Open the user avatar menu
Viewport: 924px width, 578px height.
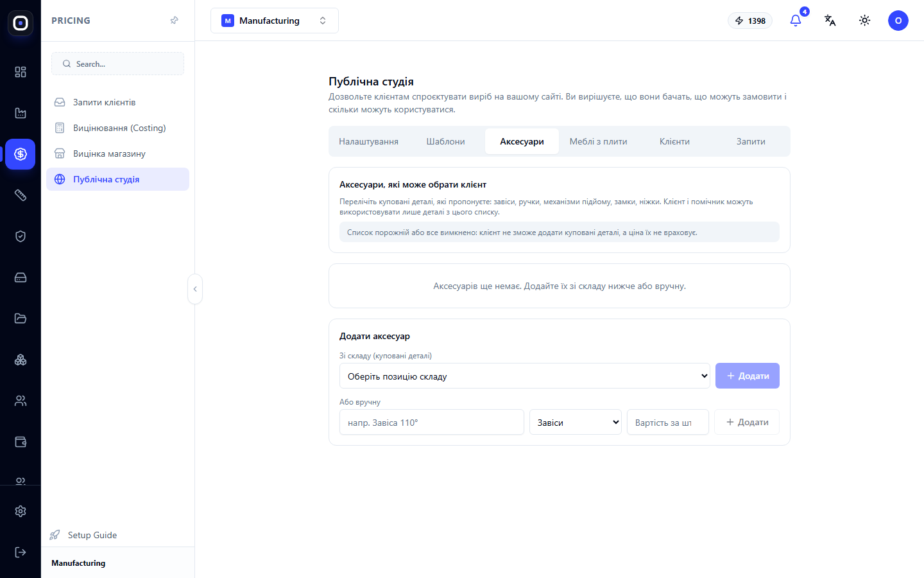(898, 21)
